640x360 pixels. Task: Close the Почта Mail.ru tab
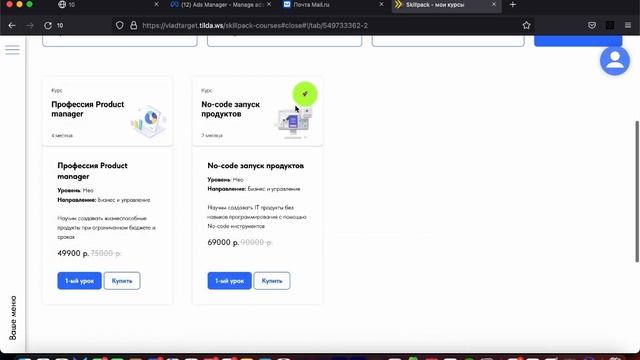pyautogui.click(x=381, y=4)
